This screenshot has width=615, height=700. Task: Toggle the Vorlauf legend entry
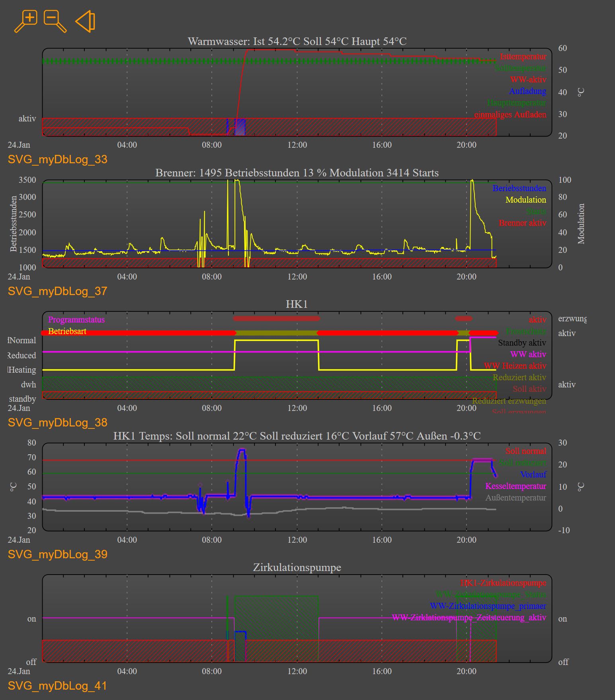tap(533, 475)
